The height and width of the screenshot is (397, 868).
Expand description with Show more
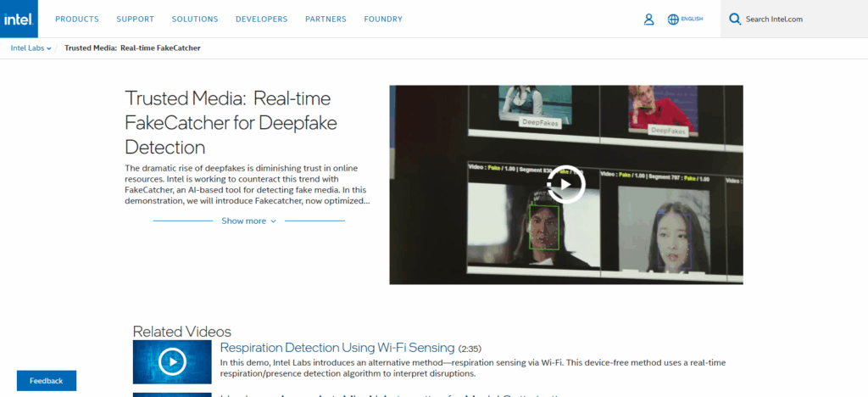tap(249, 221)
